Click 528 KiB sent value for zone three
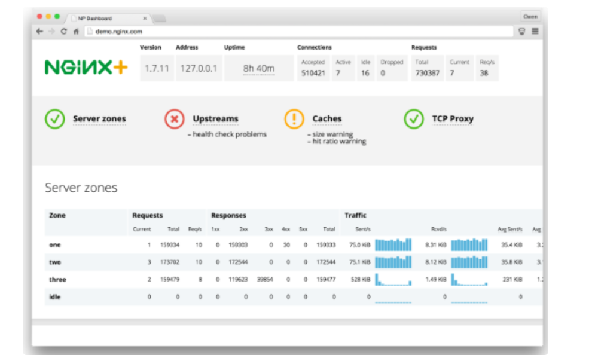The height and width of the screenshot is (364, 598). click(x=361, y=279)
